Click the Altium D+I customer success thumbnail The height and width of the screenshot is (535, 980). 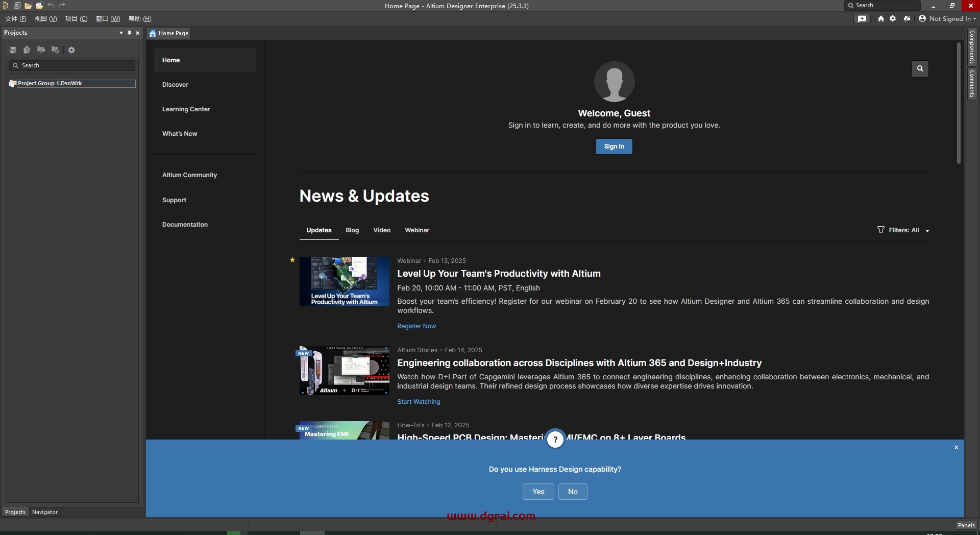344,371
